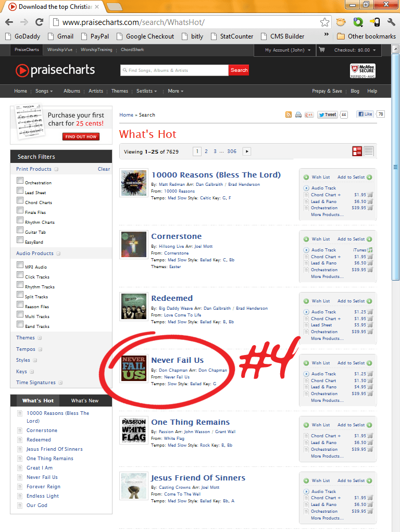The width and height of the screenshot is (400, 532).
Task: Click the red Search button
Action: (x=239, y=70)
